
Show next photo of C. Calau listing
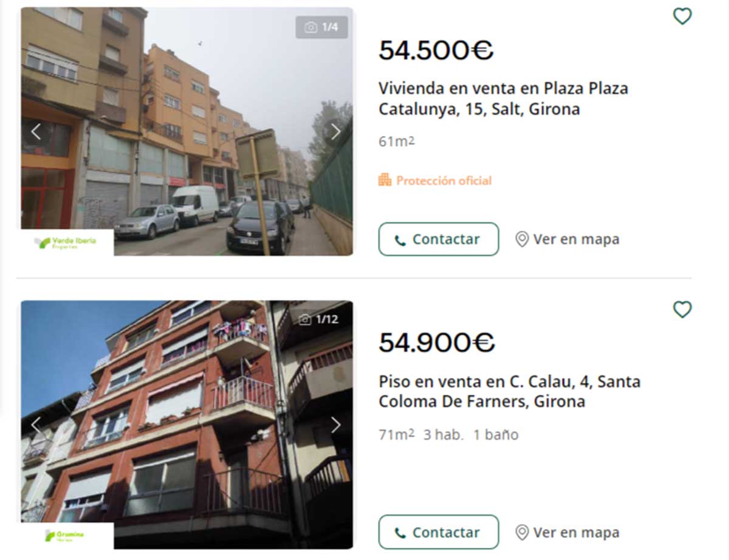click(x=335, y=425)
